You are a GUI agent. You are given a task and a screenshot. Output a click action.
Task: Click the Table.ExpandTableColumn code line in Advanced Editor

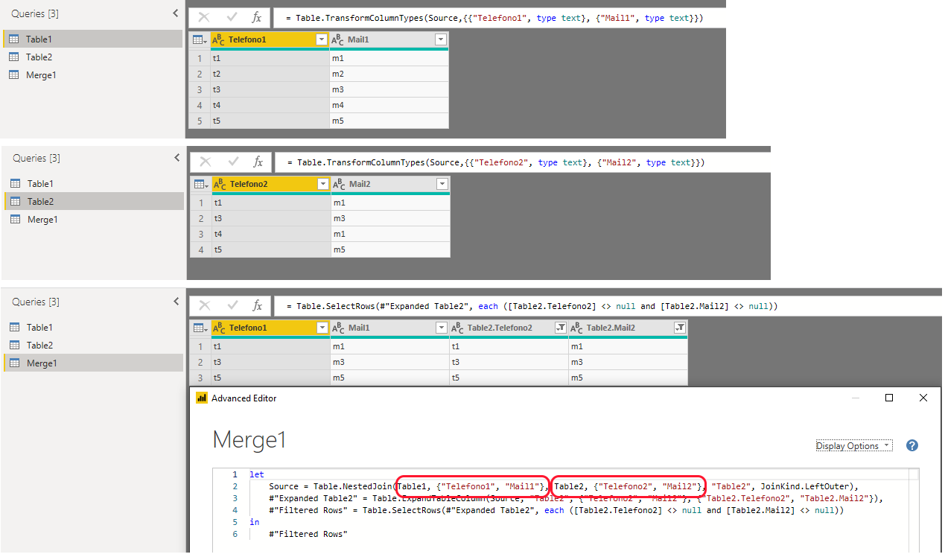click(x=574, y=498)
